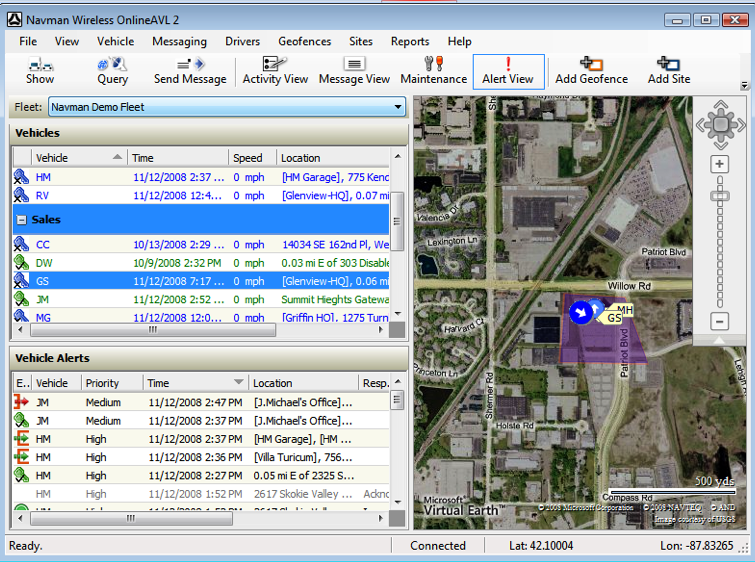
Task: Click the Vehicles list horizontal scrollbar thumb
Action: pos(153,330)
